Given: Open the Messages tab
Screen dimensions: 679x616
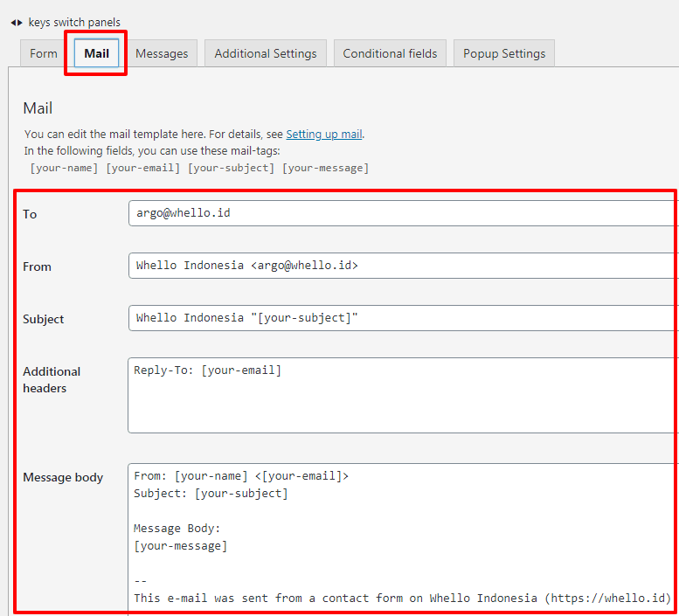Looking at the screenshot, I should click(162, 53).
